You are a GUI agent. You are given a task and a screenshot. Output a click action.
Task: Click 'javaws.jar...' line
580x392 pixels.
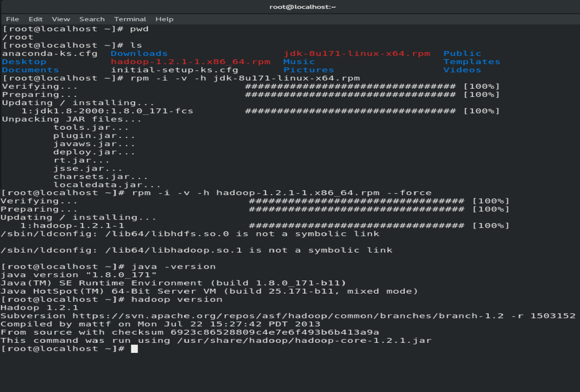tap(94, 144)
